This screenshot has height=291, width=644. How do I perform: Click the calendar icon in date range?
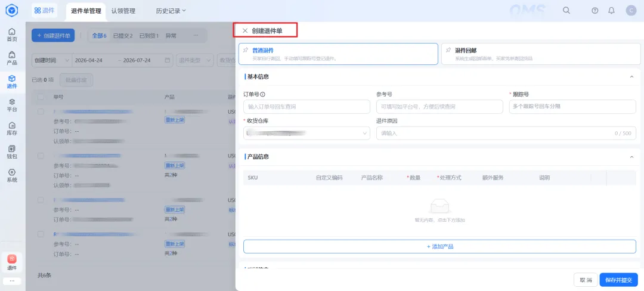click(167, 60)
